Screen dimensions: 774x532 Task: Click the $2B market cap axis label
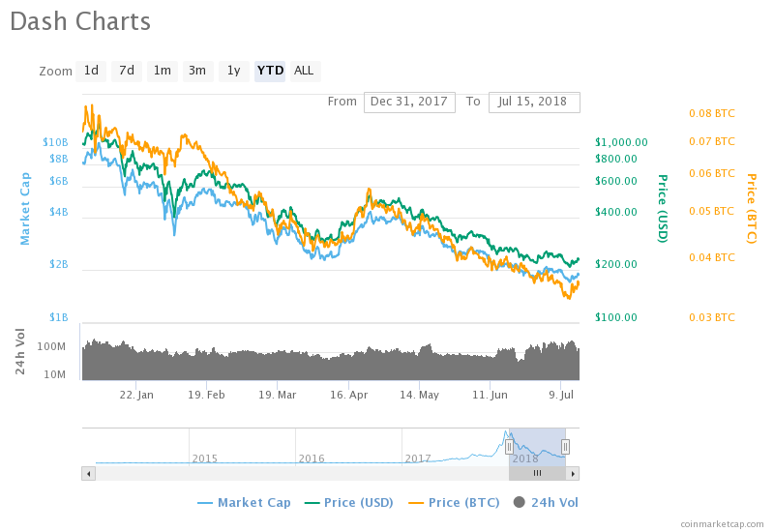[59, 264]
